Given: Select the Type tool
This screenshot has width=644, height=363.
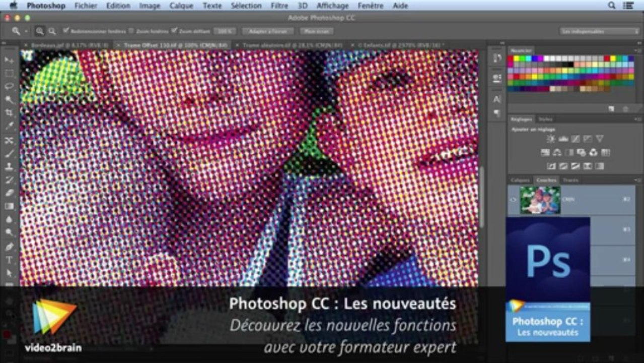Looking at the screenshot, I should [x=9, y=260].
